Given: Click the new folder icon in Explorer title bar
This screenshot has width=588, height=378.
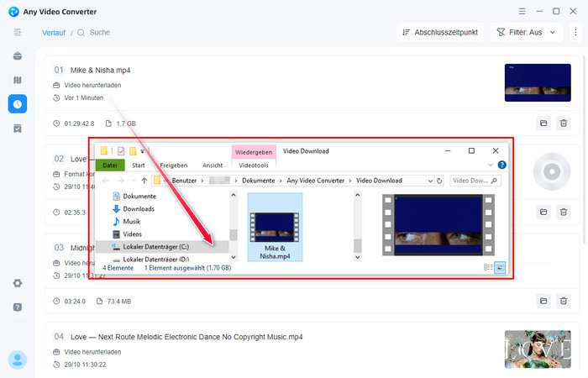Looking at the screenshot, I should (133, 151).
